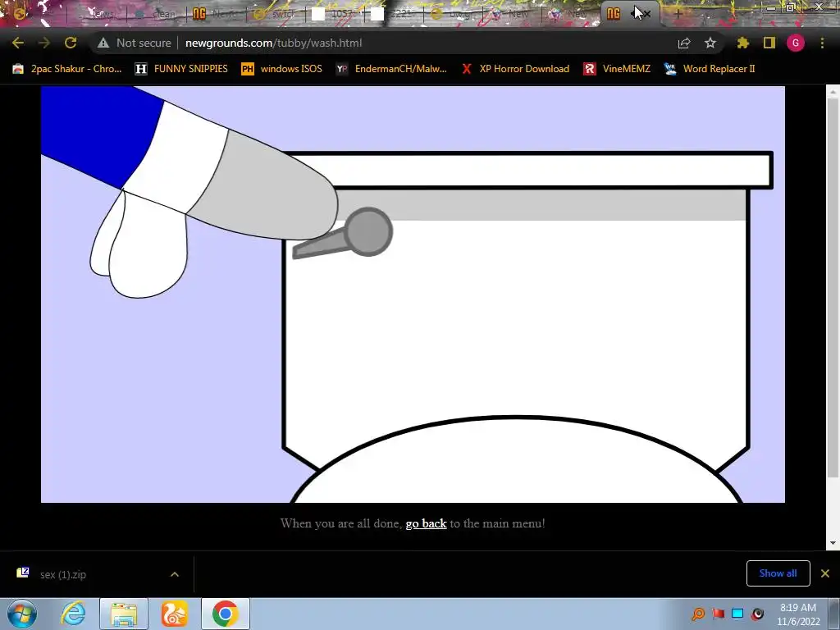The height and width of the screenshot is (630, 840).
Task: Open the XP Horror Download bookmark
Action: (515, 69)
